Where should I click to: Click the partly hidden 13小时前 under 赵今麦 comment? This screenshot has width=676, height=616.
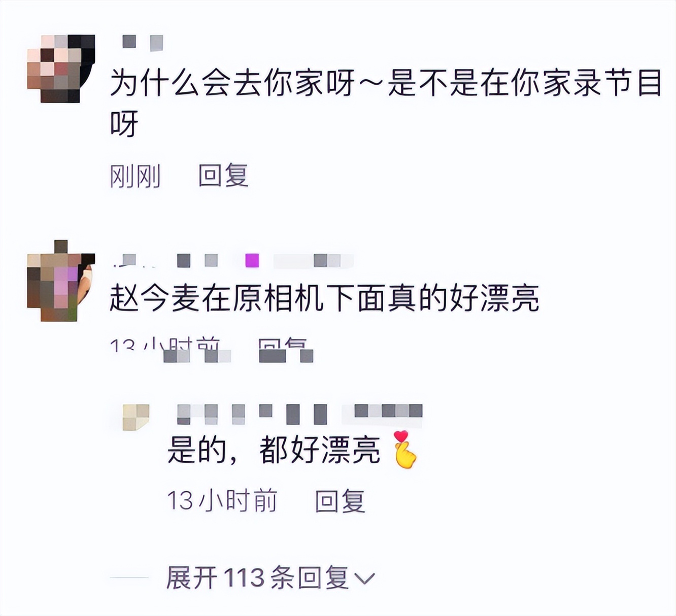pos(165,346)
